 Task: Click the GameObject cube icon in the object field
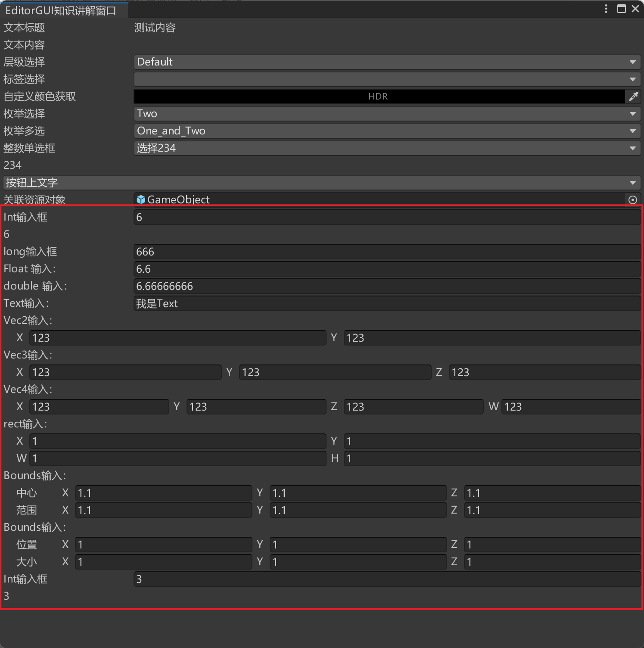click(x=141, y=199)
